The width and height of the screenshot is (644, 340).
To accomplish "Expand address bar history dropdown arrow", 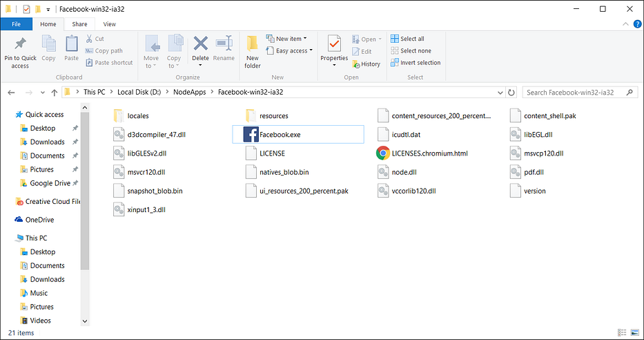I will [x=500, y=93].
